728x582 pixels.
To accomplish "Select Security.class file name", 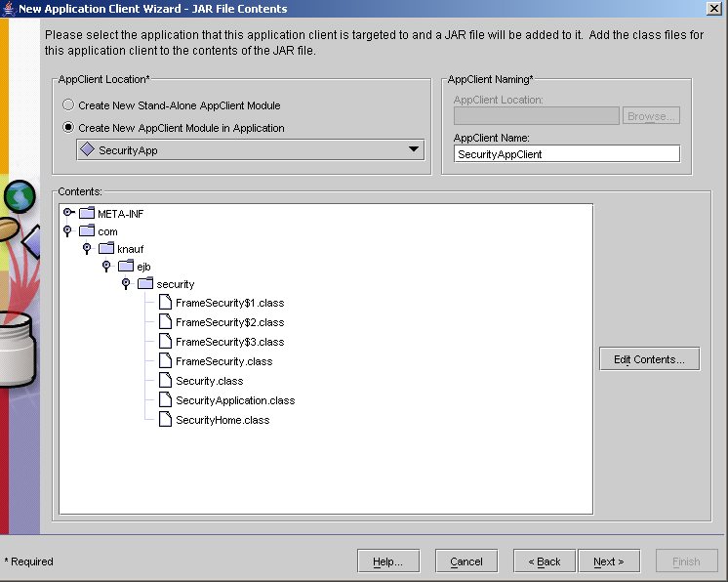I will pyautogui.click(x=210, y=381).
